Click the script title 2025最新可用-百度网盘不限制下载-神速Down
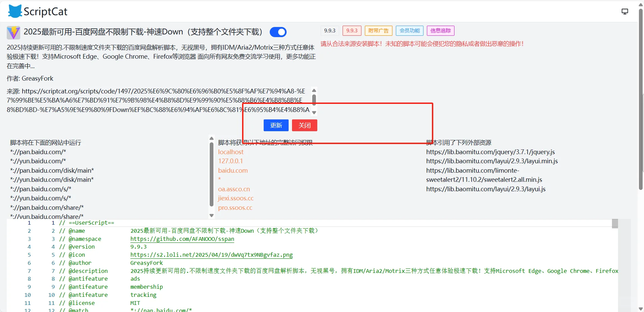This screenshot has width=644, height=312. coord(143,32)
